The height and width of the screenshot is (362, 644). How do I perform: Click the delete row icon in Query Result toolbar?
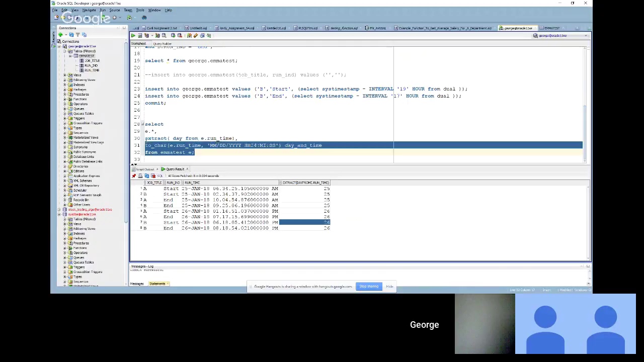click(x=153, y=175)
